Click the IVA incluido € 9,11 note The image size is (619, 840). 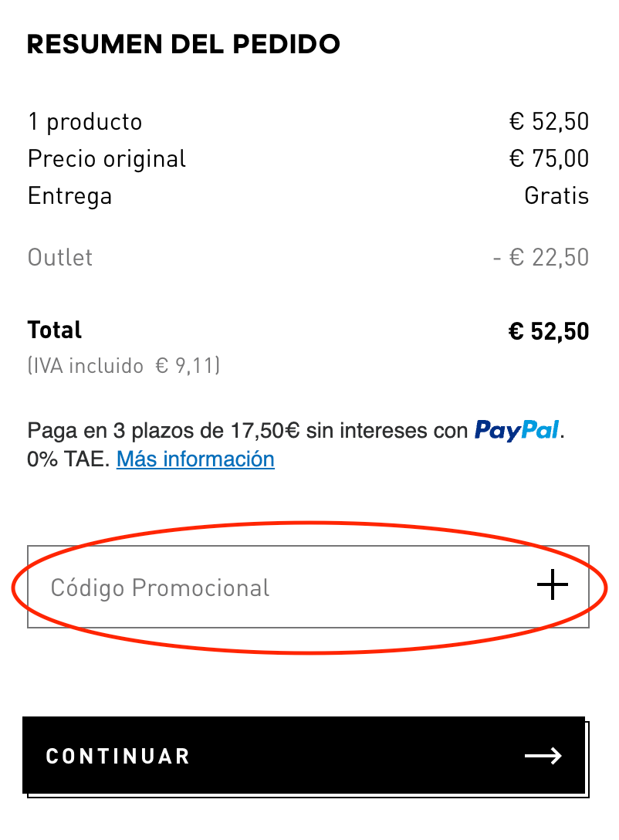pyautogui.click(x=123, y=365)
